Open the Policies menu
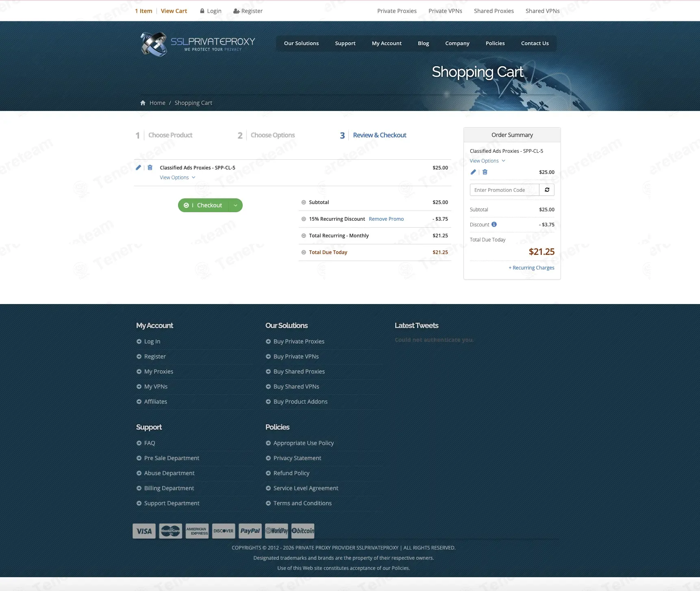This screenshot has width=700, height=591. pos(495,43)
